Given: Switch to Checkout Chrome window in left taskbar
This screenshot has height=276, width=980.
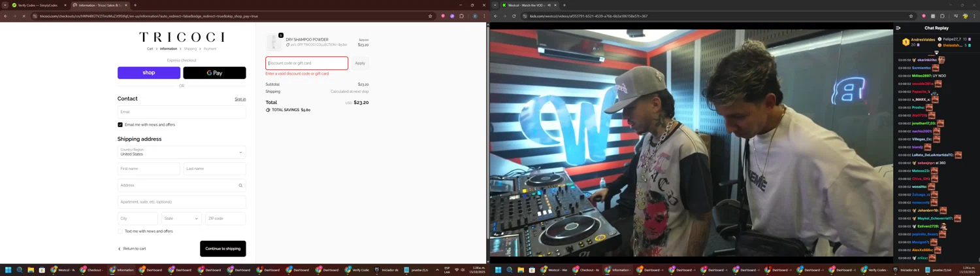Looking at the screenshot, I should pyautogui.click(x=92, y=269).
